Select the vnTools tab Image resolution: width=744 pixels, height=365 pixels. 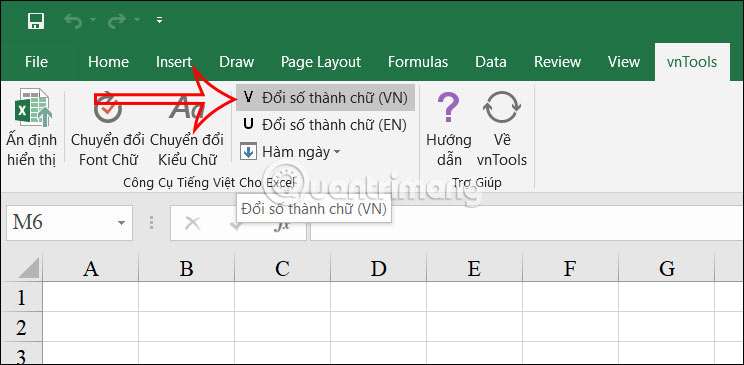692,62
